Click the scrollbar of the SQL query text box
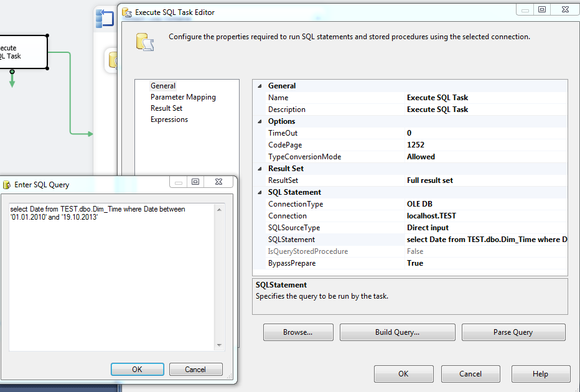580x392 pixels. (x=219, y=274)
